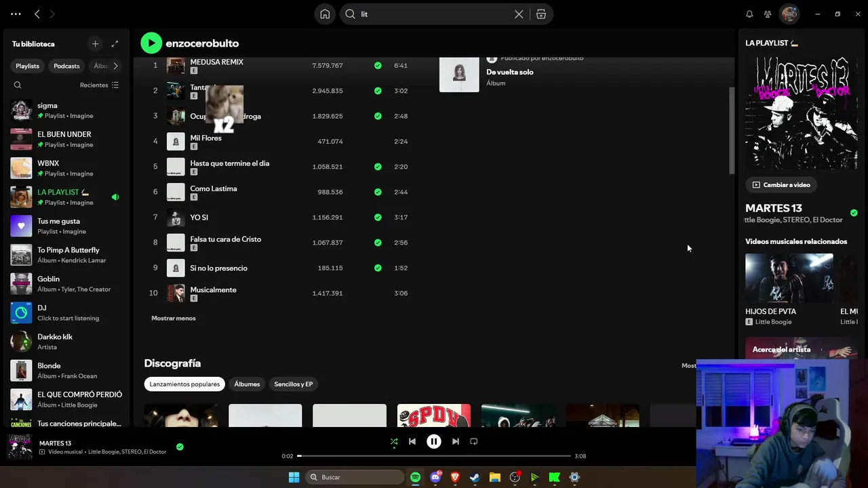Open the Goblin album in the library
This screenshot has height=488, width=868.
(66, 284)
